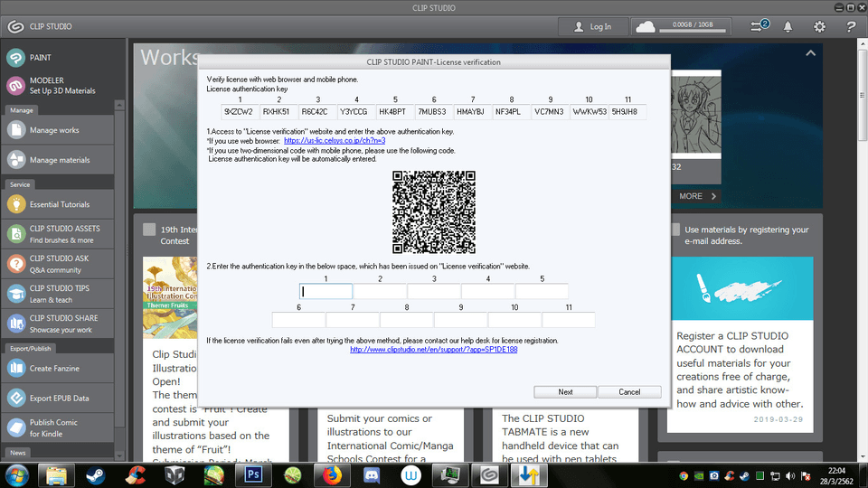Click authentication key input field 11
This screenshot has width=868, height=488.
click(x=569, y=320)
